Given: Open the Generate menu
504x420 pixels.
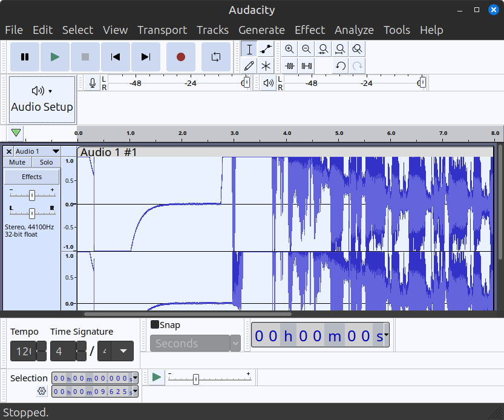Looking at the screenshot, I should point(261,30).
